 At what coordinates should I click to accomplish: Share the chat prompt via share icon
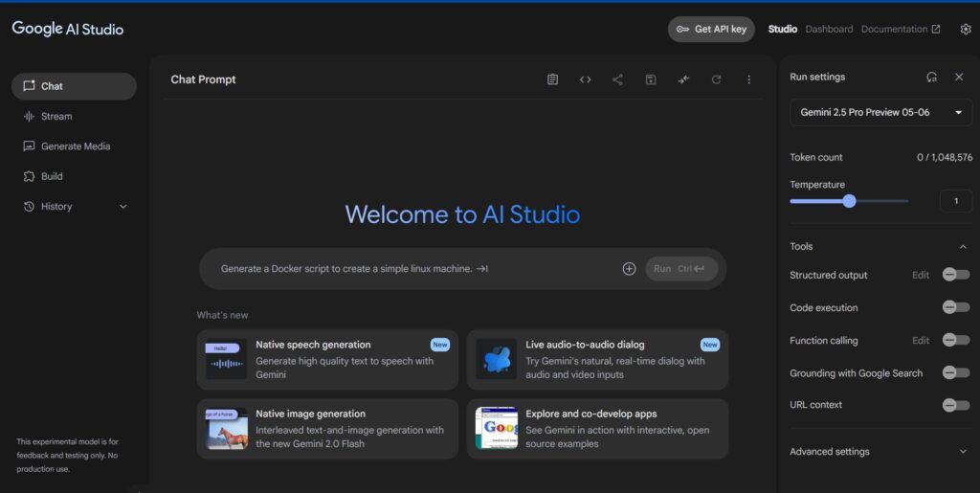point(617,79)
